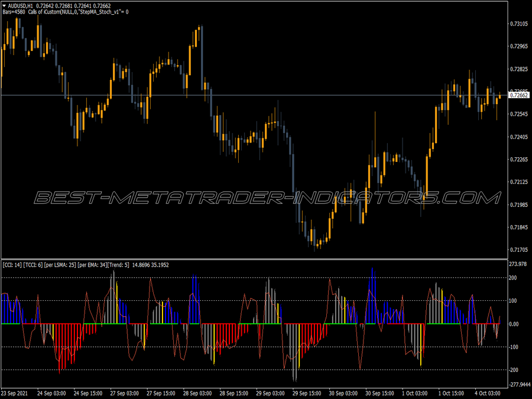Click the 23 Sep 2021 date label
532x399 pixels.
(x=15, y=394)
